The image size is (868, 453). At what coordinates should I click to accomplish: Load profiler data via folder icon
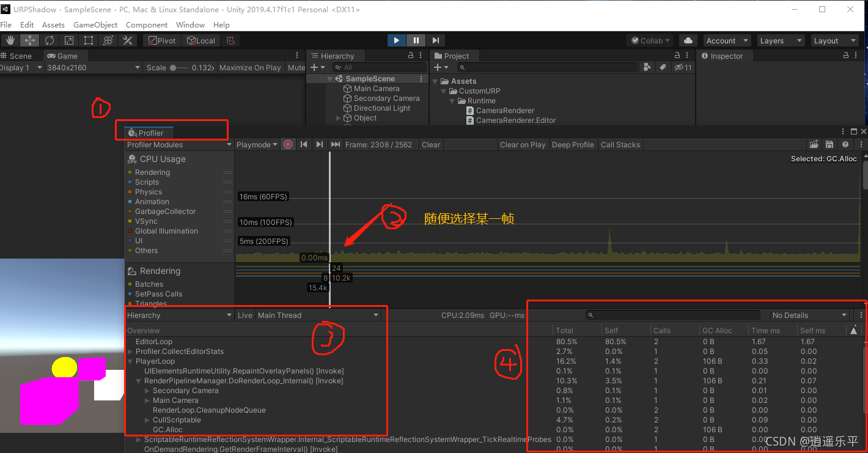(814, 144)
